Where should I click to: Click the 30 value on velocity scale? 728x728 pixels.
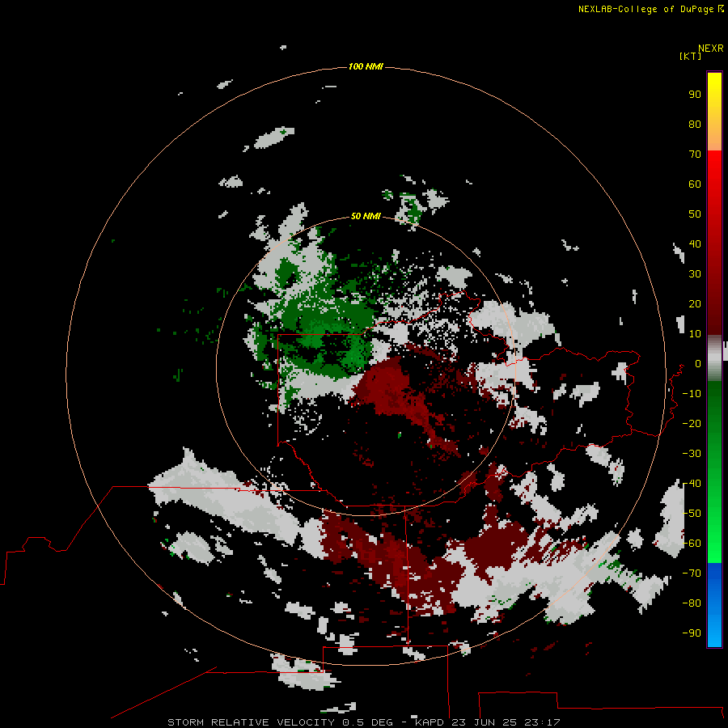[x=695, y=274]
